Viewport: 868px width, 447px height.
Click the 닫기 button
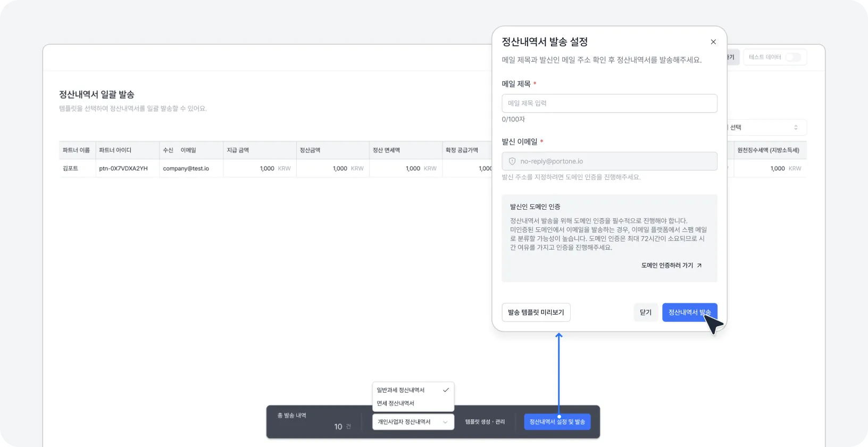click(x=645, y=312)
